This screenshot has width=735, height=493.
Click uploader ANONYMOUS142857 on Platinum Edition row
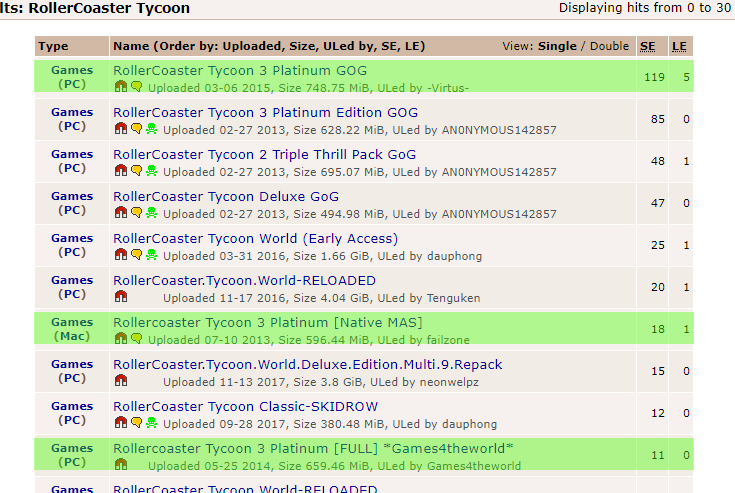pos(499,130)
